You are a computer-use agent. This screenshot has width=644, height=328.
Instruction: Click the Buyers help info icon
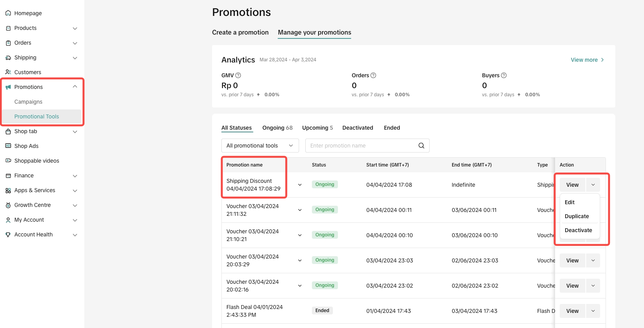[x=504, y=75]
